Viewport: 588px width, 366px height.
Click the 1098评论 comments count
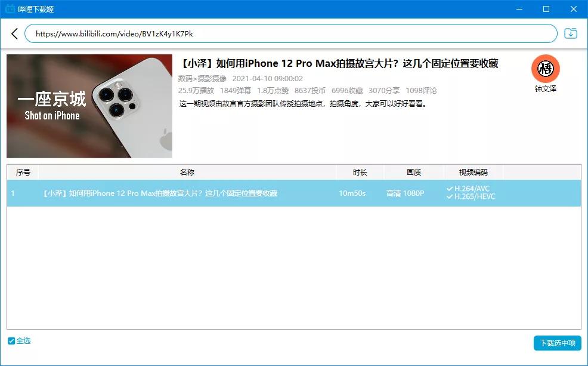[x=421, y=91]
